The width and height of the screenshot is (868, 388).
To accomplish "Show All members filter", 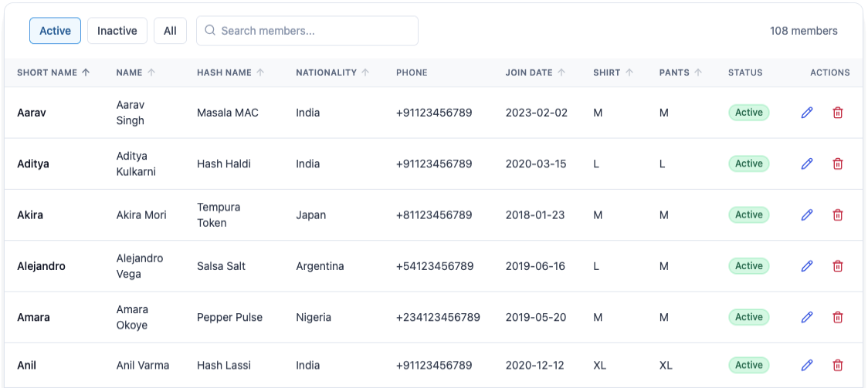I will pyautogui.click(x=170, y=31).
